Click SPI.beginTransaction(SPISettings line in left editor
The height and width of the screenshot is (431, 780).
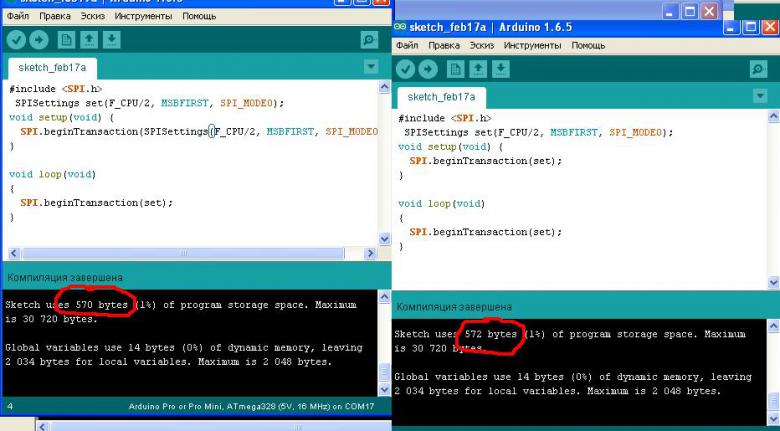coord(199,131)
